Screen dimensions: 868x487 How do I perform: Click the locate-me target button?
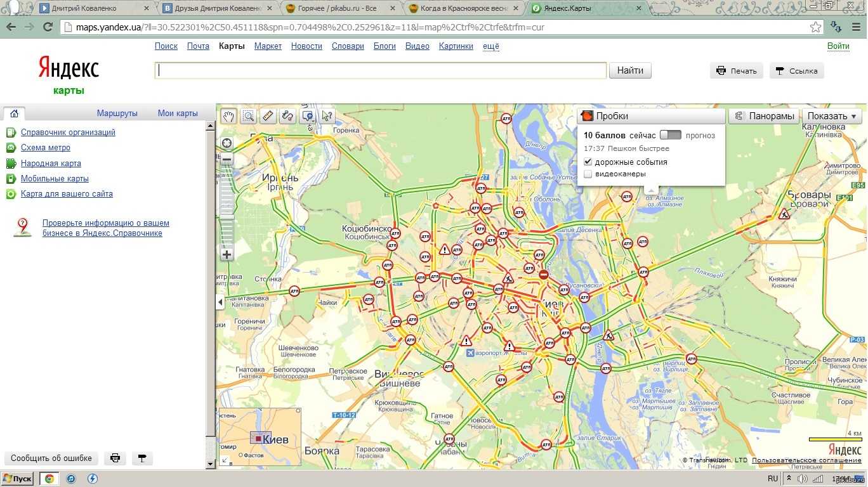tap(227, 143)
